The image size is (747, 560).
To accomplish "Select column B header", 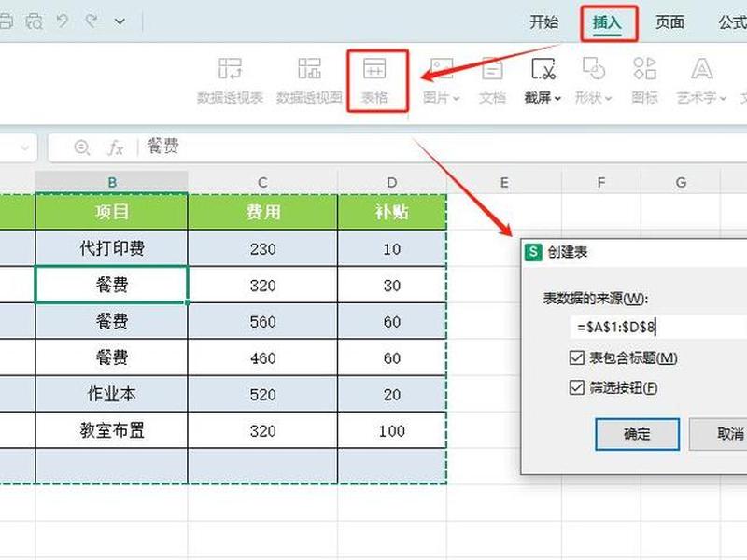I will click(x=112, y=182).
